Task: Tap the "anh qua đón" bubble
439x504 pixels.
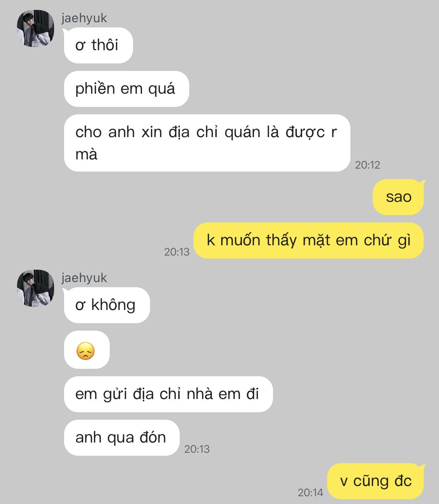Action: (122, 438)
